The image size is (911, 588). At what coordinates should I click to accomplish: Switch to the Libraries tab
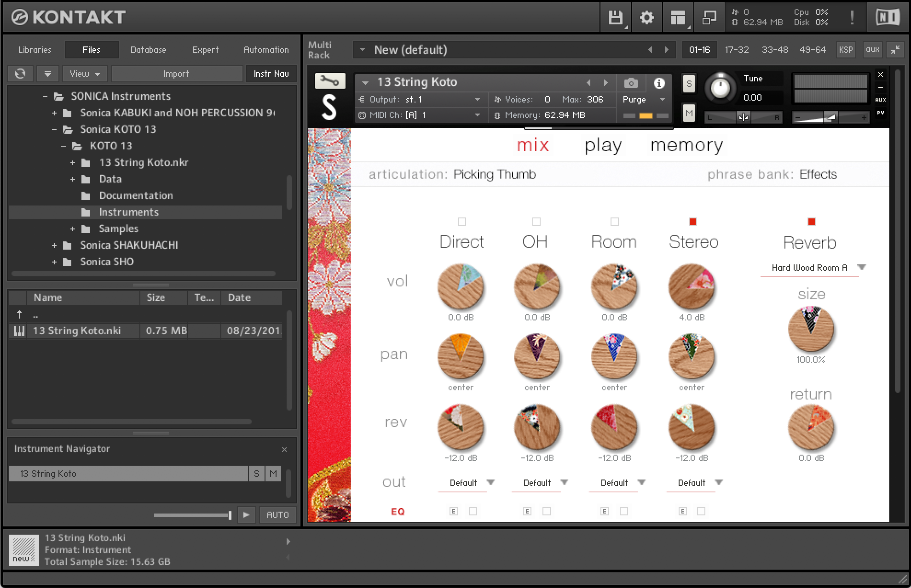pos(35,50)
